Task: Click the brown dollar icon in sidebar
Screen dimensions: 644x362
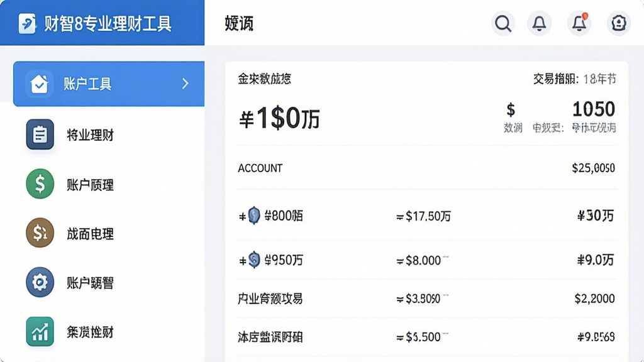Action: click(x=40, y=233)
